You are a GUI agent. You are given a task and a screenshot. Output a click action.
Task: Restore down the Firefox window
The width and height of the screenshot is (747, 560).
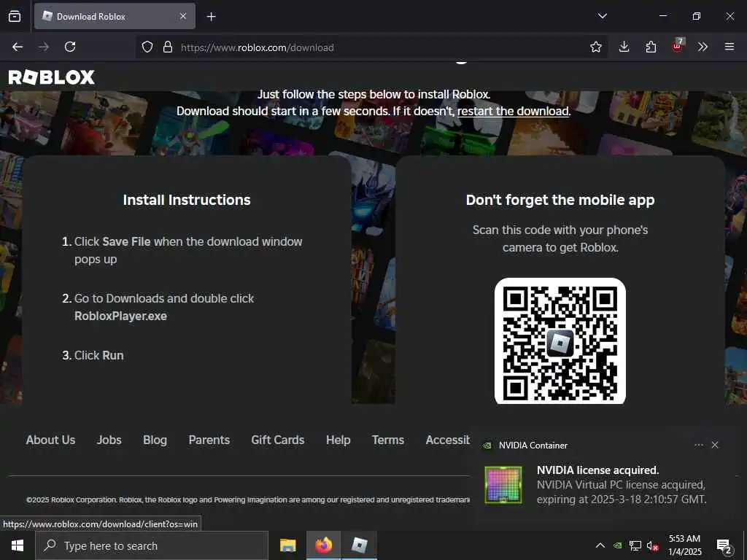pos(696,16)
